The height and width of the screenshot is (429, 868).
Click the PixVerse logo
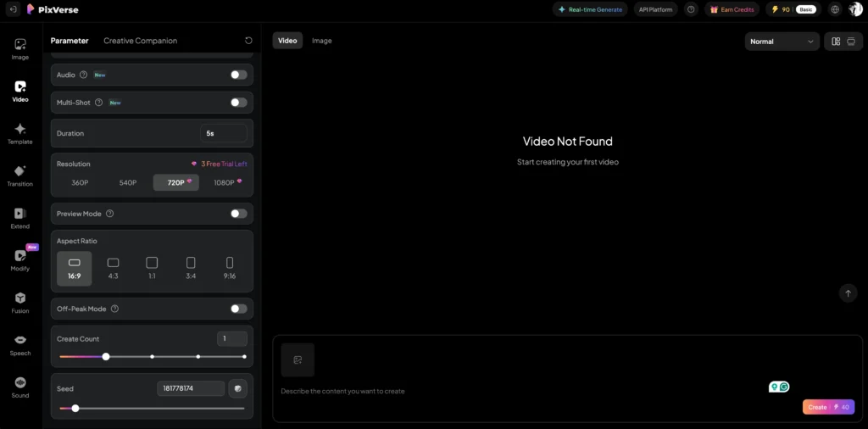coord(53,9)
